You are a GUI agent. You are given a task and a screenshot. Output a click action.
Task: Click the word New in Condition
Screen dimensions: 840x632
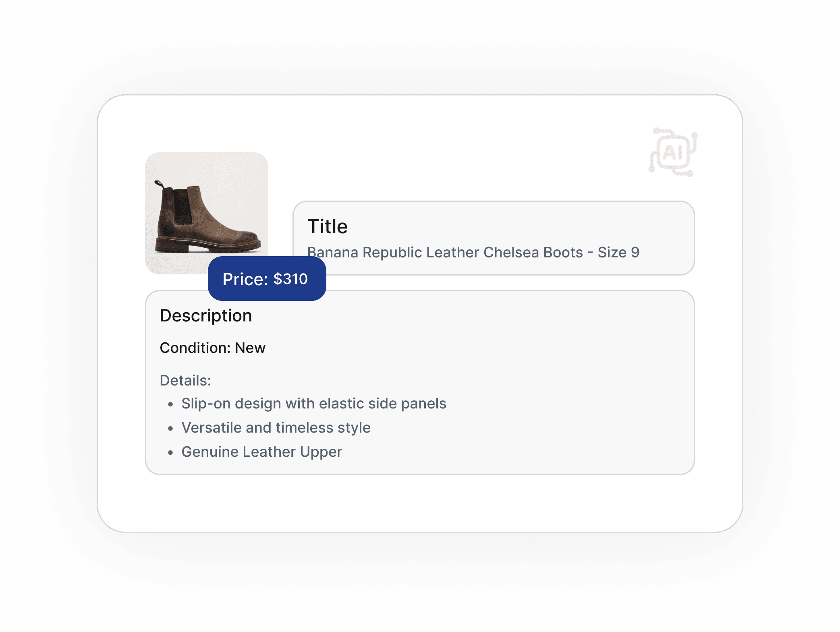[250, 348]
